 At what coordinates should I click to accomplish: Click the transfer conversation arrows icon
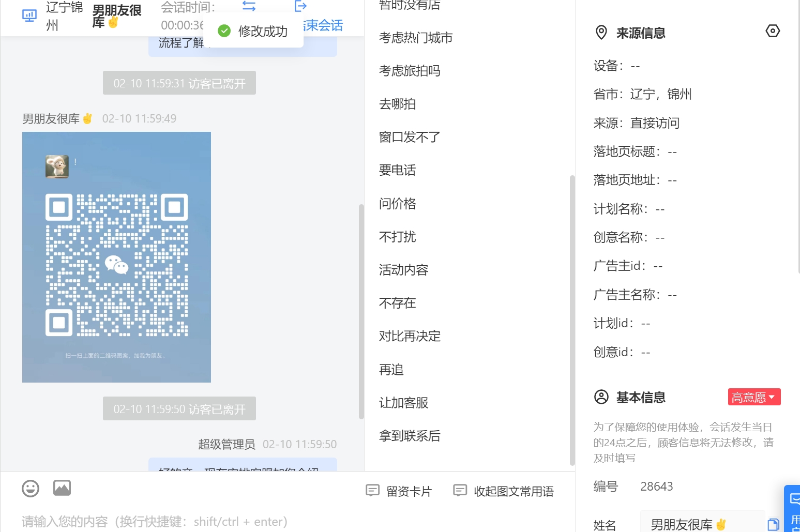coord(249,6)
